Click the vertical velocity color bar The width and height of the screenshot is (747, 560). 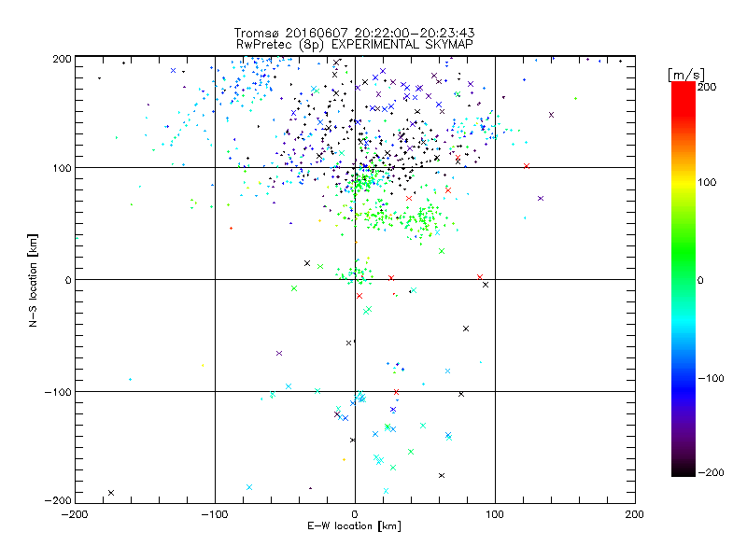pyautogui.click(x=684, y=279)
